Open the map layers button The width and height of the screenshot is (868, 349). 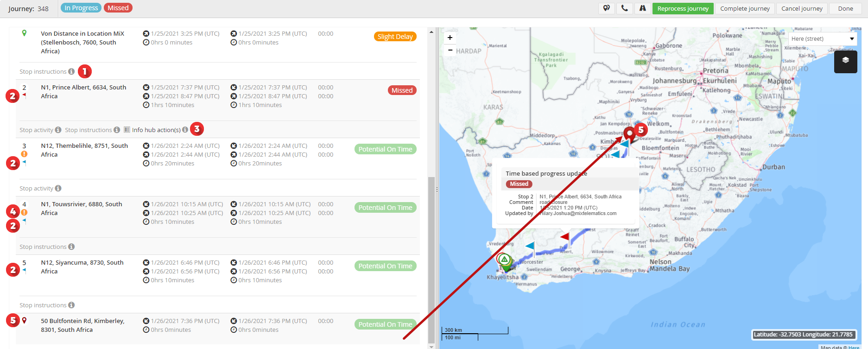point(845,61)
